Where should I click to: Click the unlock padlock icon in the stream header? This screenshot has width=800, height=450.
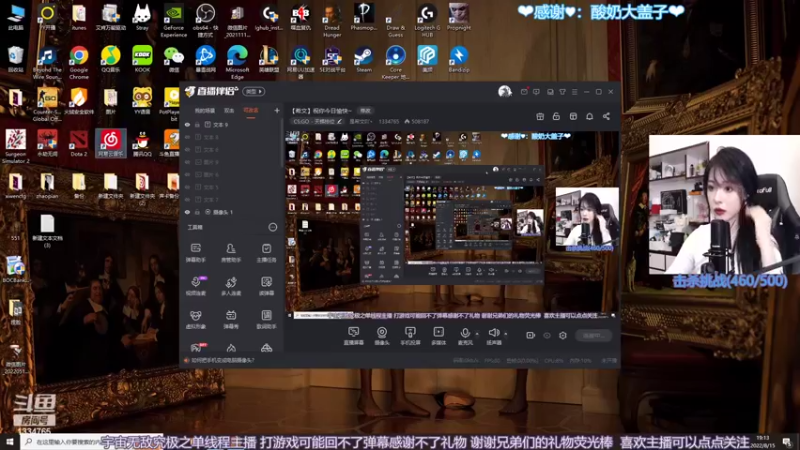coord(556,116)
